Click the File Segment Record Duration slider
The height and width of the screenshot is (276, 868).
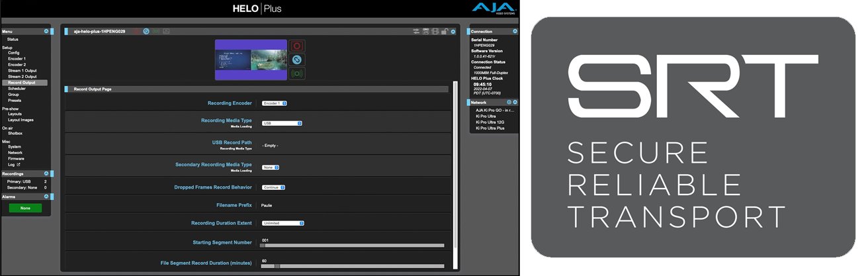click(352, 266)
